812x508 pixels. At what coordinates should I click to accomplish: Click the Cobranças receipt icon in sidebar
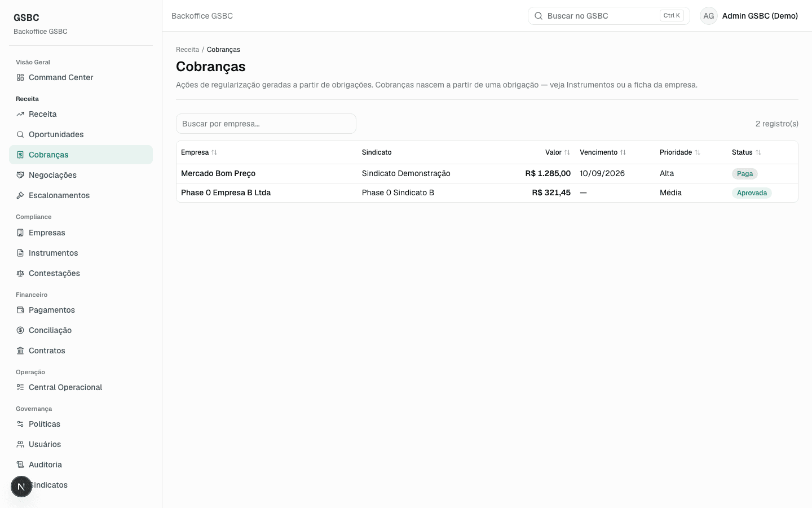tap(20, 155)
